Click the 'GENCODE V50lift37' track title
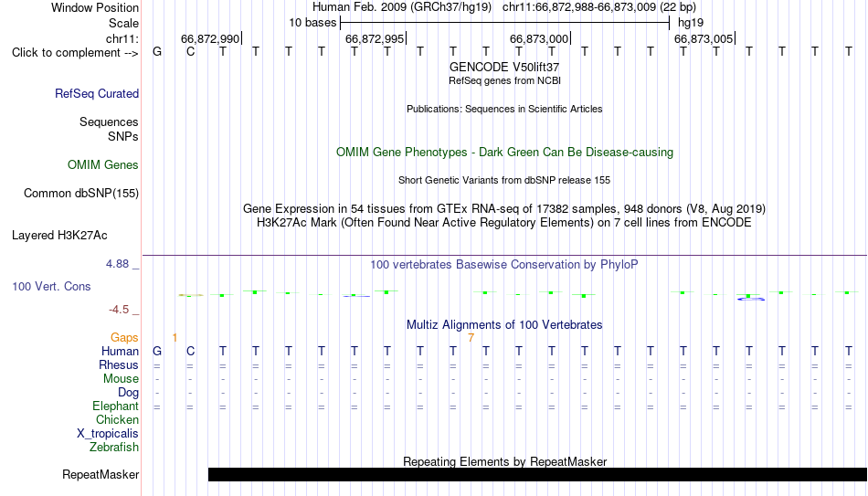 (504, 67)
